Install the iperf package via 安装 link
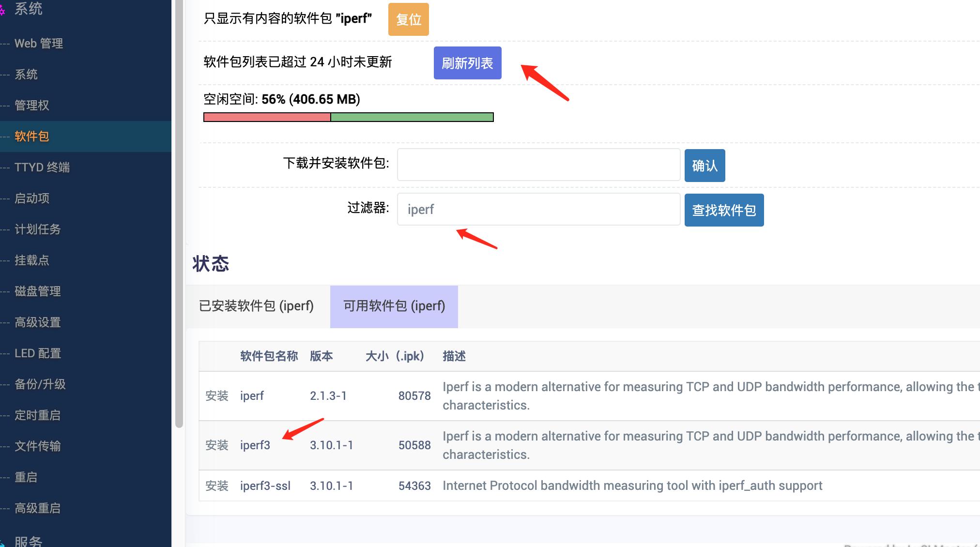 [216, 395]
